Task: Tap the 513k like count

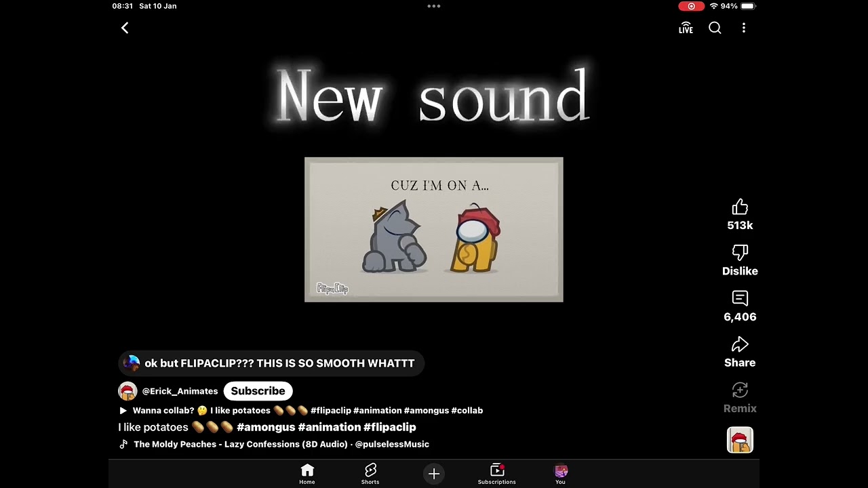Action: (740, 225)
